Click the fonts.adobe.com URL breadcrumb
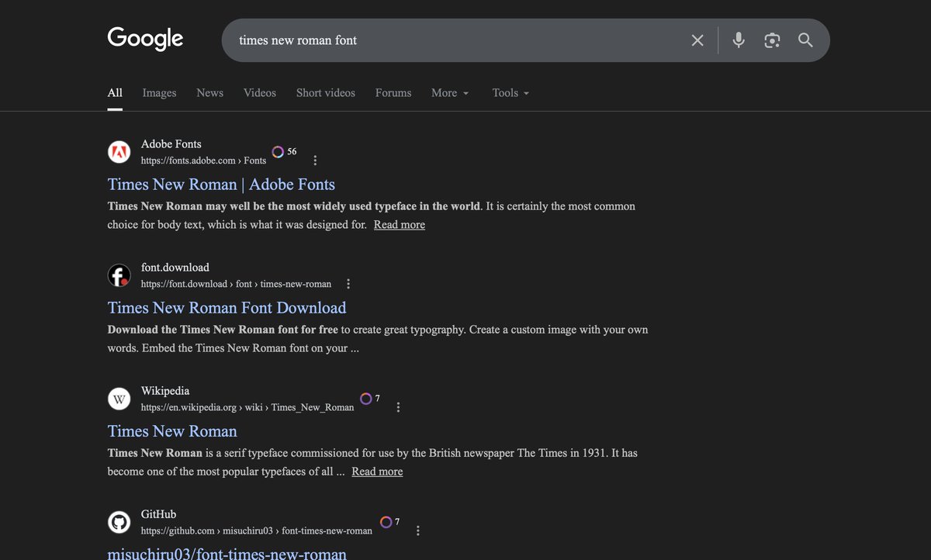This screenshot has height=560, width=931. pyautogui.click(x=203, y=161)
